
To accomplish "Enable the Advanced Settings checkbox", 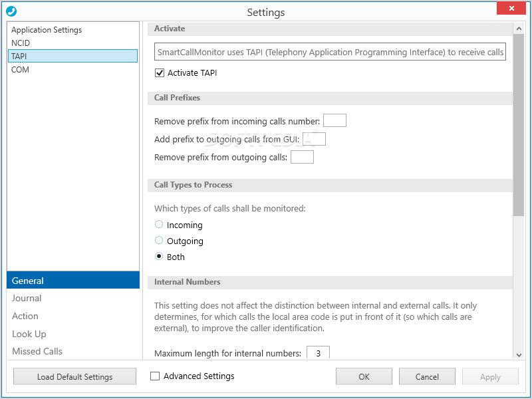I will click(x=155, y=376).
